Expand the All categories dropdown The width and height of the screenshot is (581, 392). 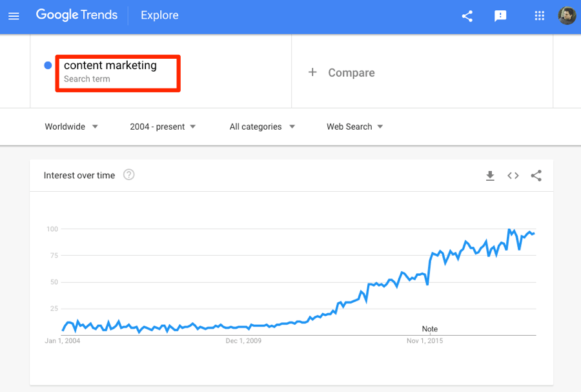coord(262,127)
